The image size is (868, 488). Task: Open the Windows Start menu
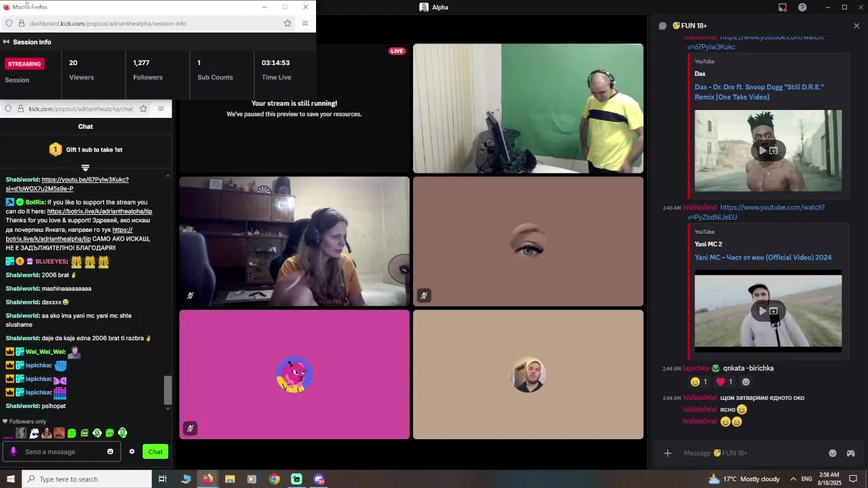[x=10, y=479]
